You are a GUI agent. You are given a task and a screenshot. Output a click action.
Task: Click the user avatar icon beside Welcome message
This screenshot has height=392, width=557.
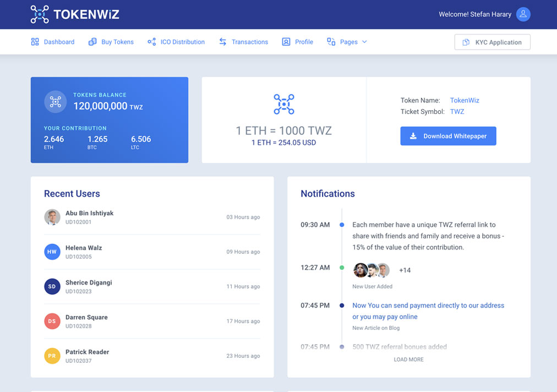[x=523, y=14]
